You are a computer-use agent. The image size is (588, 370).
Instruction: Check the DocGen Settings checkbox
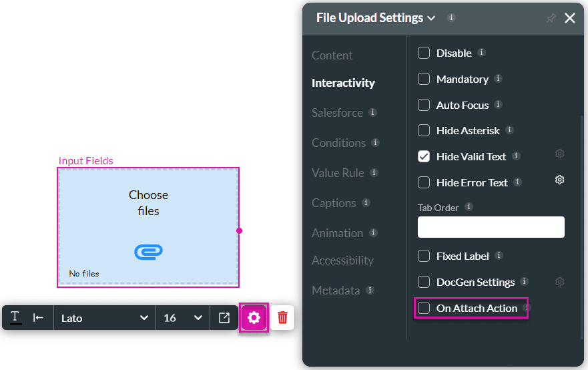coord(424,282)
